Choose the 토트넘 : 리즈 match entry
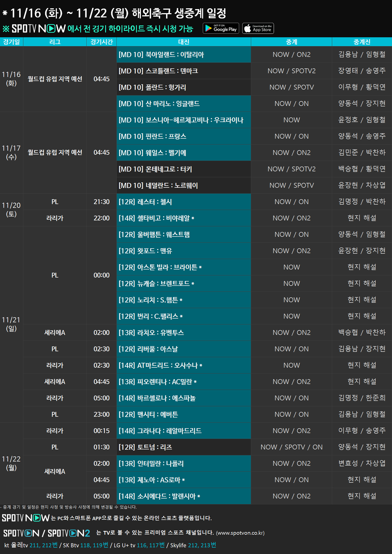Image resolution: width=392 pixels, height=554 pixels. click(184, 447)
